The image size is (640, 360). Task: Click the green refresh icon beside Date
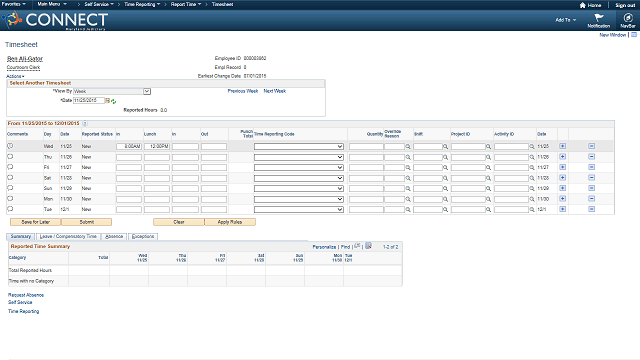click(x=113, y=101)
